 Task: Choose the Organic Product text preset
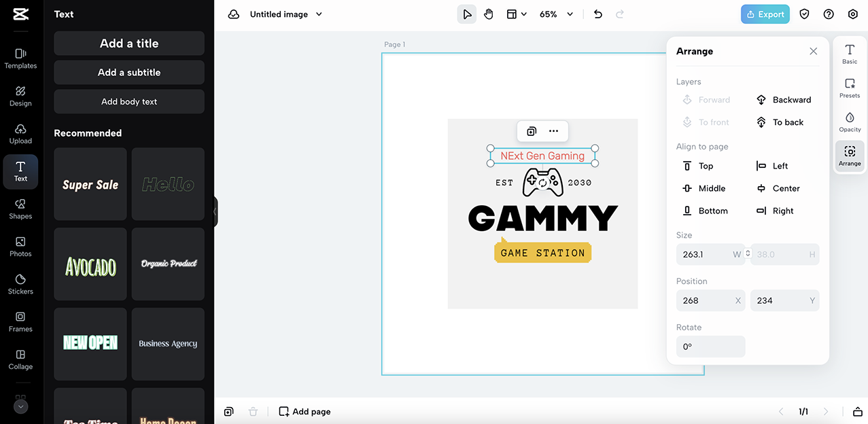(x=168, y=264)
